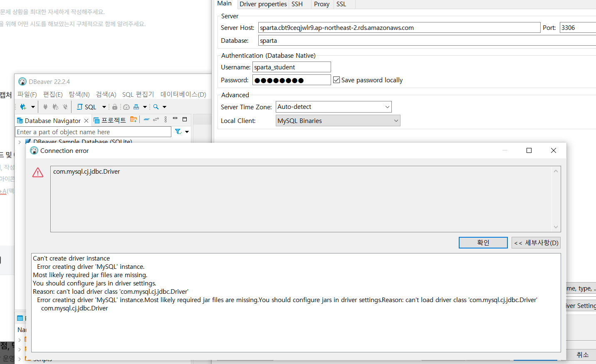596x364 pixels.
Task: Expand the dropdown beside the network diagram icon
Action: 145,107
